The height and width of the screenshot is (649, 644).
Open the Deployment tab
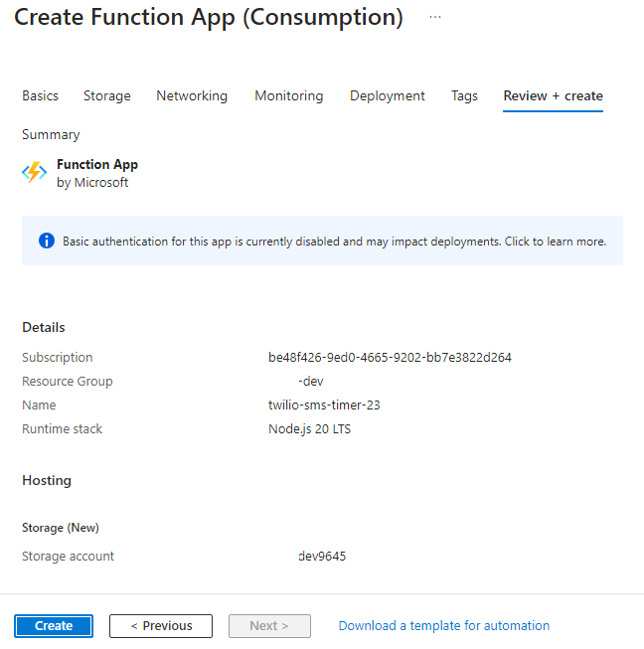387,95
